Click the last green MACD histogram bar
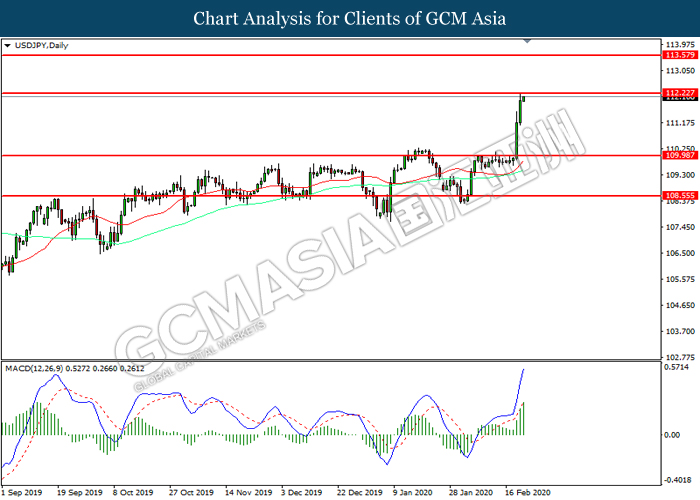The image size is (700, 500). pos(523,418)
